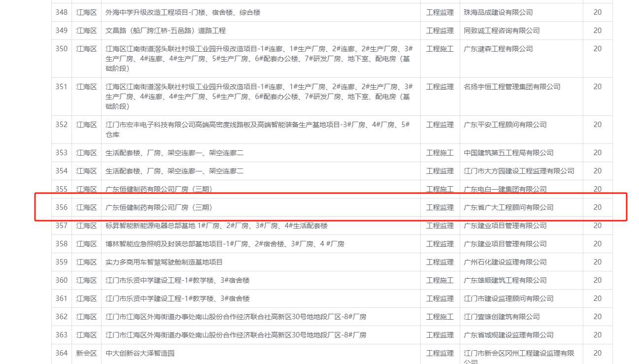Screen dimensions: 639x364
Task: Select row number 360
Action: pyautogui.click(x=62, y=280)
